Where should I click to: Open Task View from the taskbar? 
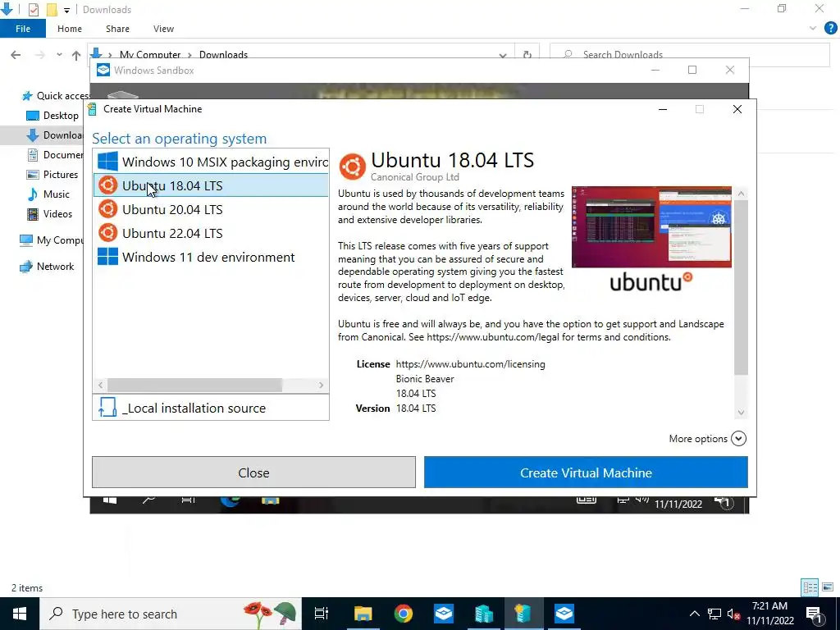tap(322, 614)
